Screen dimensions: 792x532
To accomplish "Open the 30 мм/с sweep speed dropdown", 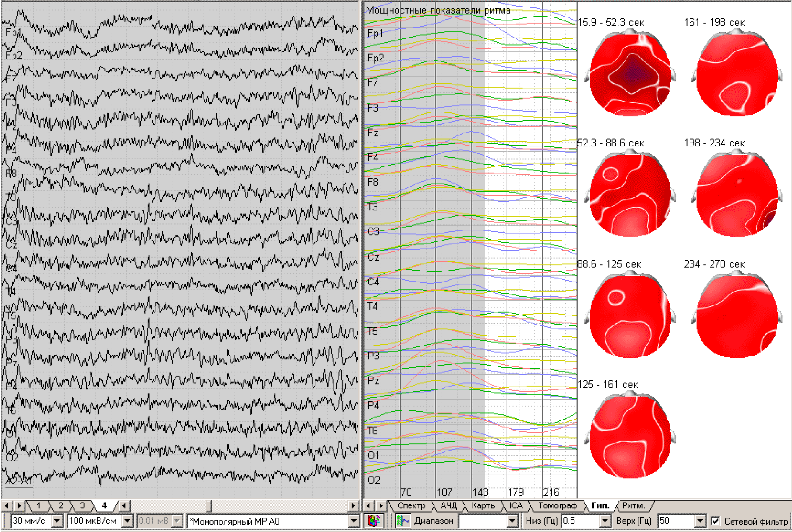I will coord(57,521).
